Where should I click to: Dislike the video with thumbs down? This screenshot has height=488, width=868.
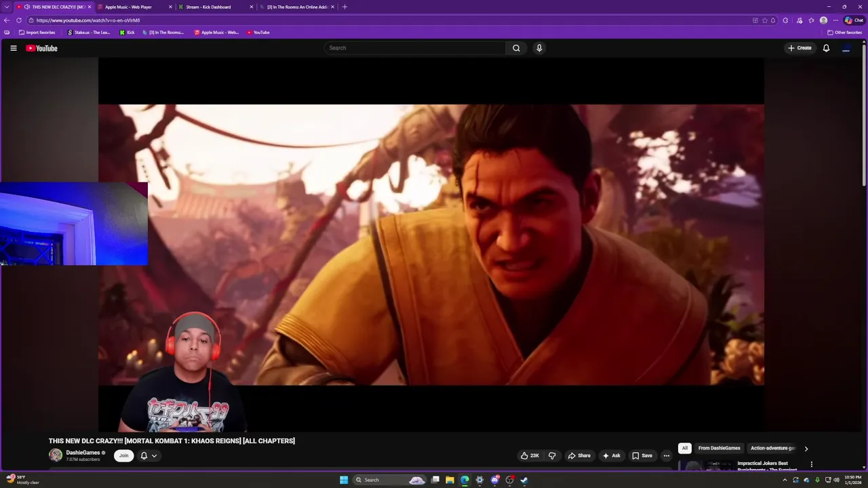click(x=552, y=455)
